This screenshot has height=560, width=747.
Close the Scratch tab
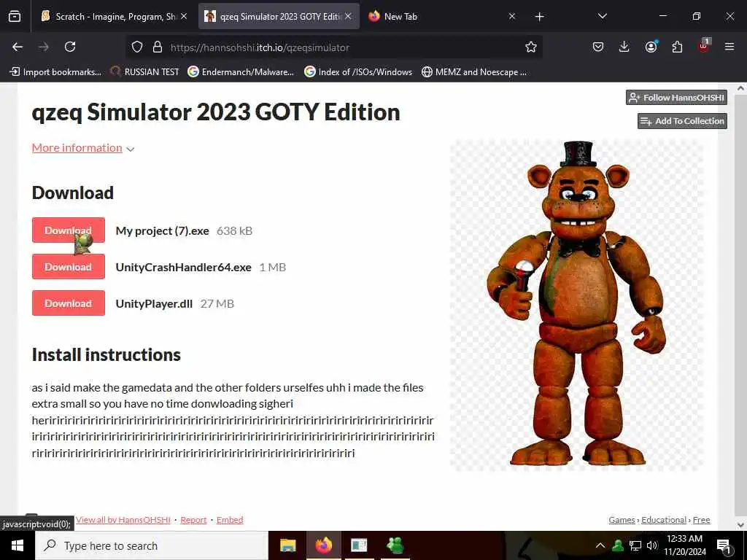184,16
